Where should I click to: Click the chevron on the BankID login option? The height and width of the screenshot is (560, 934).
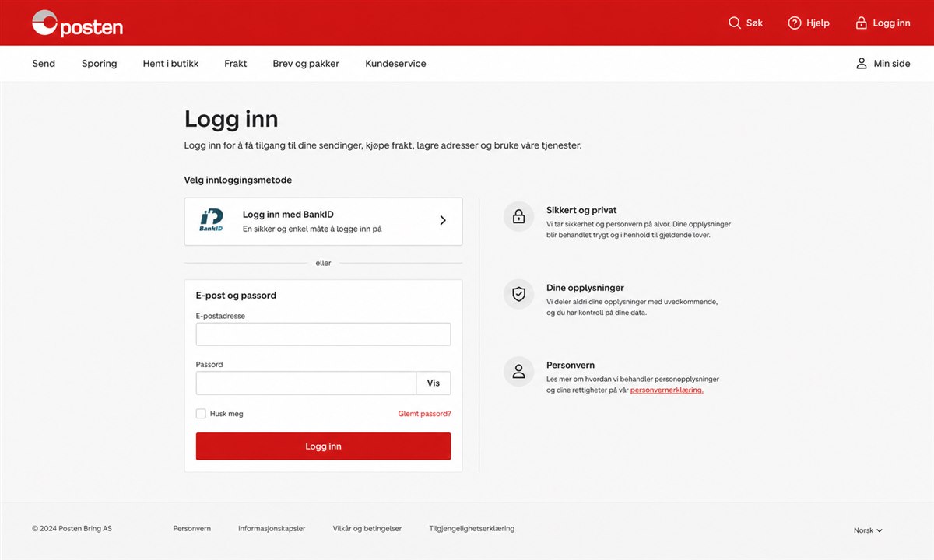pos(443,220)
